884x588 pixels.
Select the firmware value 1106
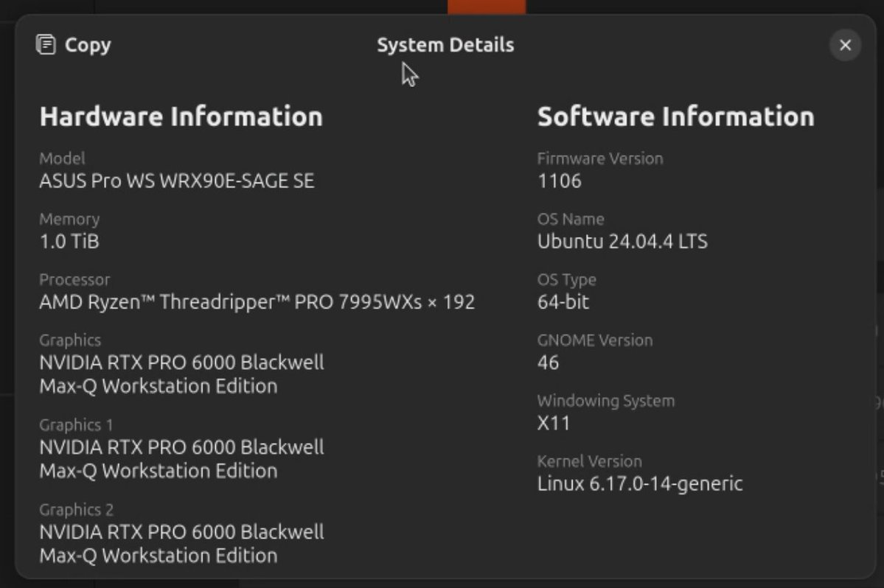click(x=560, y=181)
